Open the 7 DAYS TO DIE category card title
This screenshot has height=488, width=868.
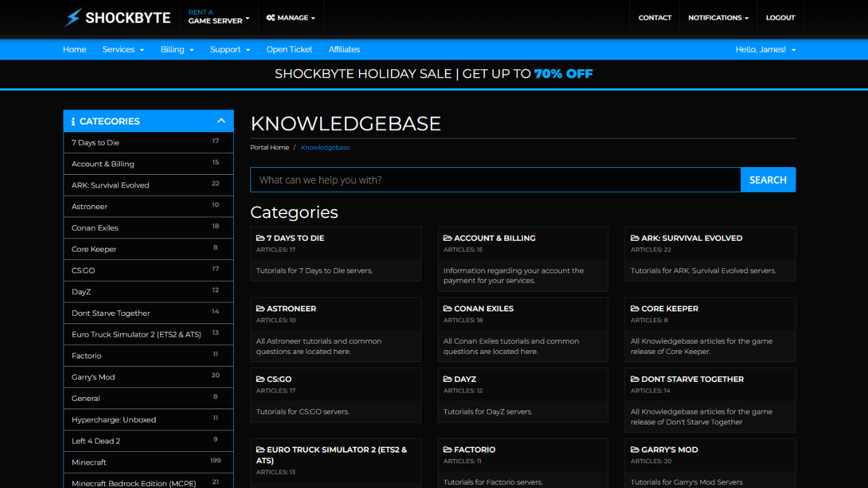pos(295,238)
